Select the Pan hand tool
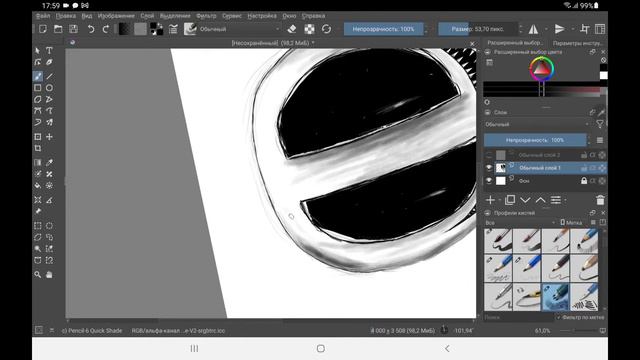 coord(49,275)
